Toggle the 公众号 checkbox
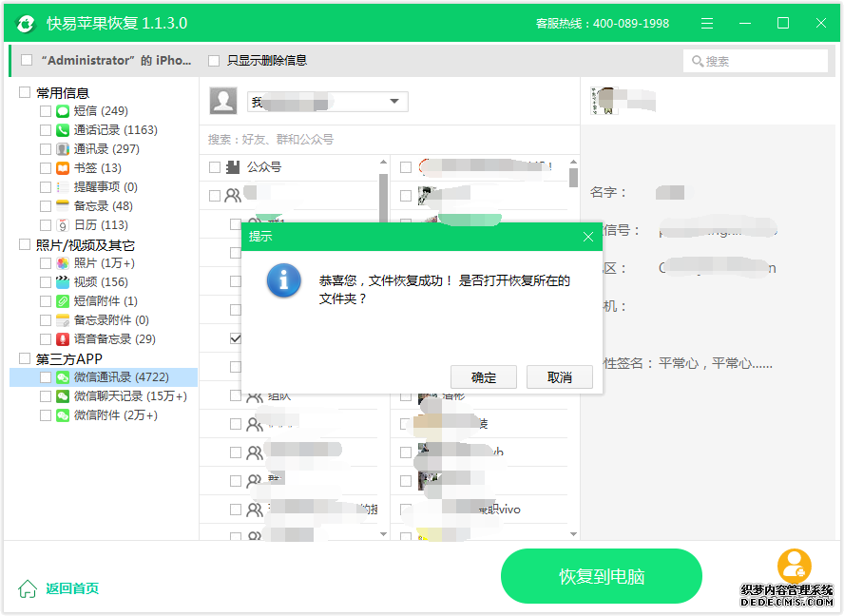Viewport: 844px width, 616px height. 215,167
